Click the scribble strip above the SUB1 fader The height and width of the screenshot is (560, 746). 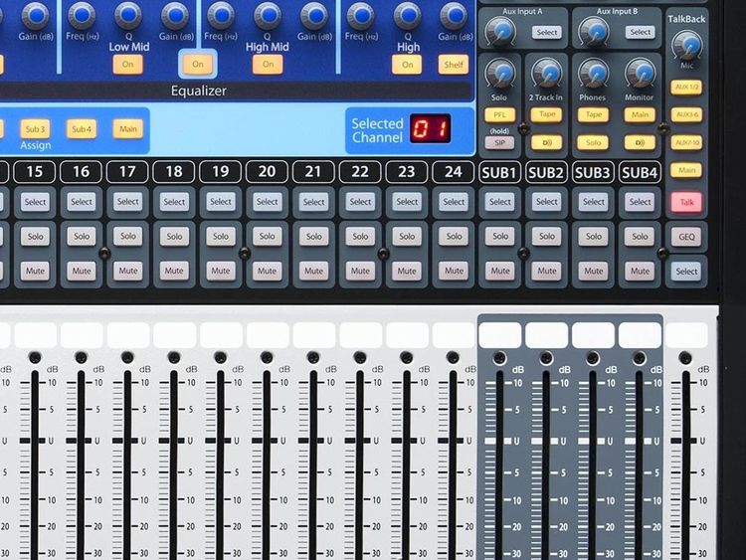[499, 335]
